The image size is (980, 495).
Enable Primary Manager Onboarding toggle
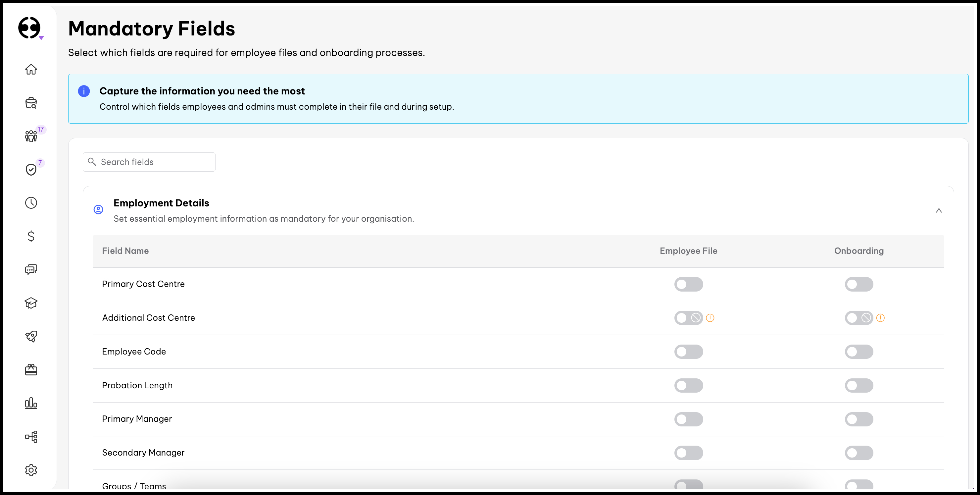[x=858, y=419]
